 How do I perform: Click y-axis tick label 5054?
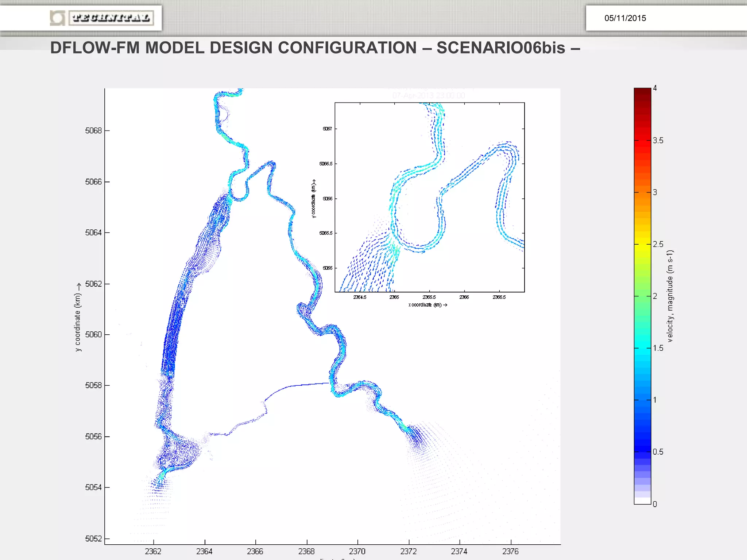pos(93,487)
